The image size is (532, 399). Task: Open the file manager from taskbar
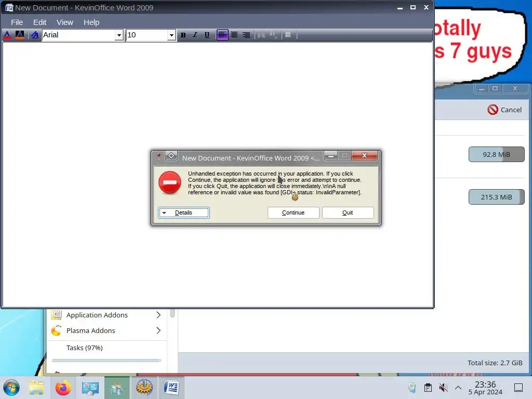[x=36, y=388]
